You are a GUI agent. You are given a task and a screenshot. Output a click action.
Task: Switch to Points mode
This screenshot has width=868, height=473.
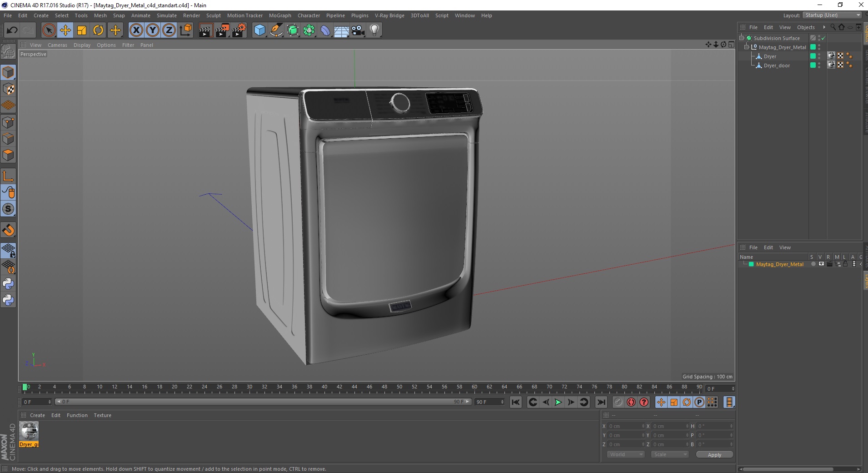(x=8, y=122)
